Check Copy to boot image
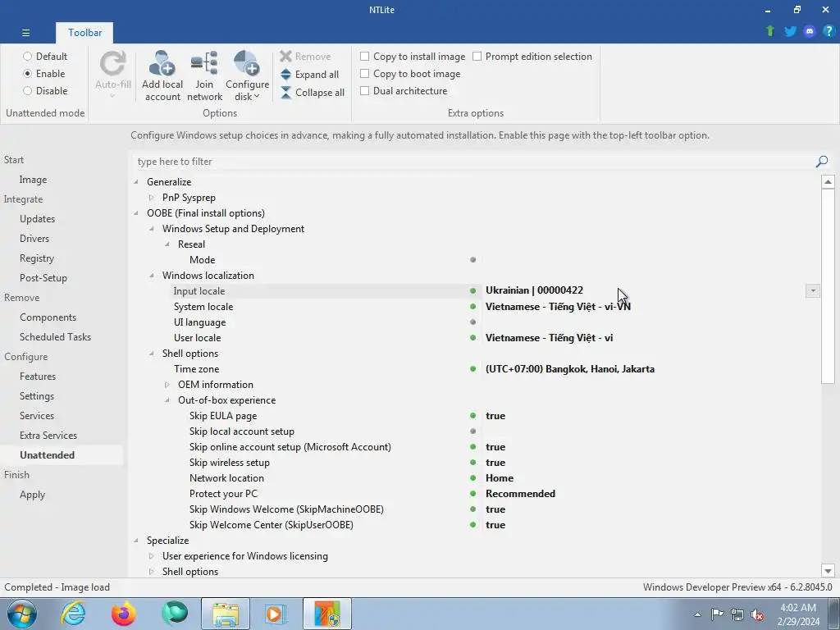The image size is (840, 630). [x=365, y=73]
